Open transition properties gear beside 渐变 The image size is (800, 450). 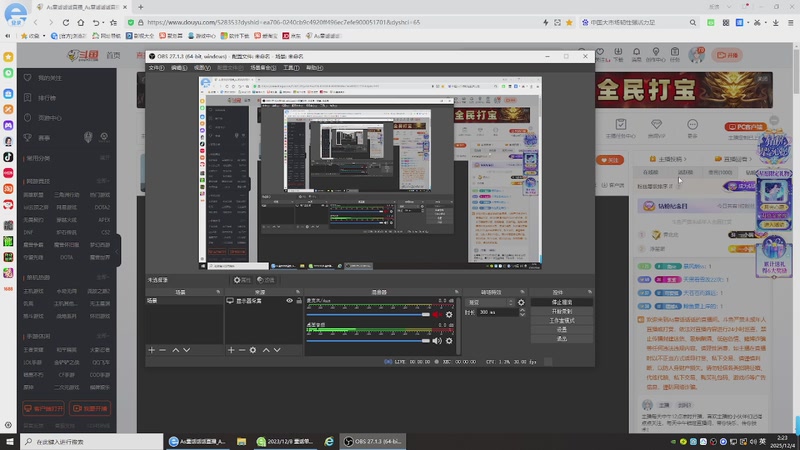(x=521, y=303)
